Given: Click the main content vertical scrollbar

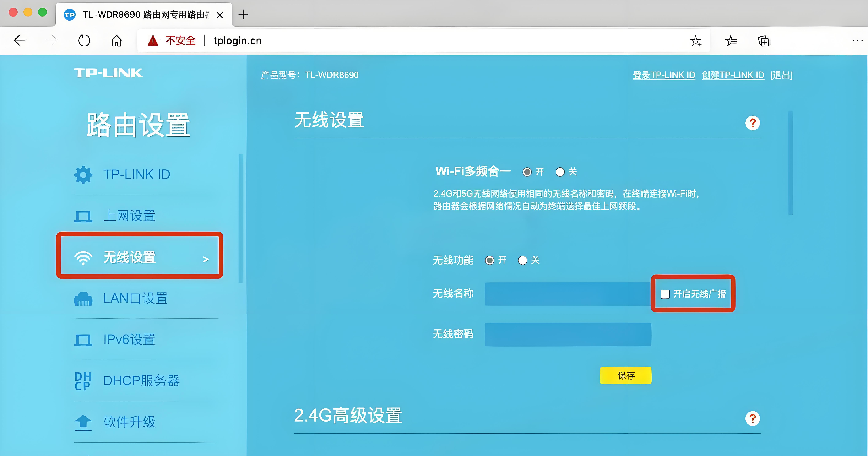Looking at the screenshot, I should point(790,162).
